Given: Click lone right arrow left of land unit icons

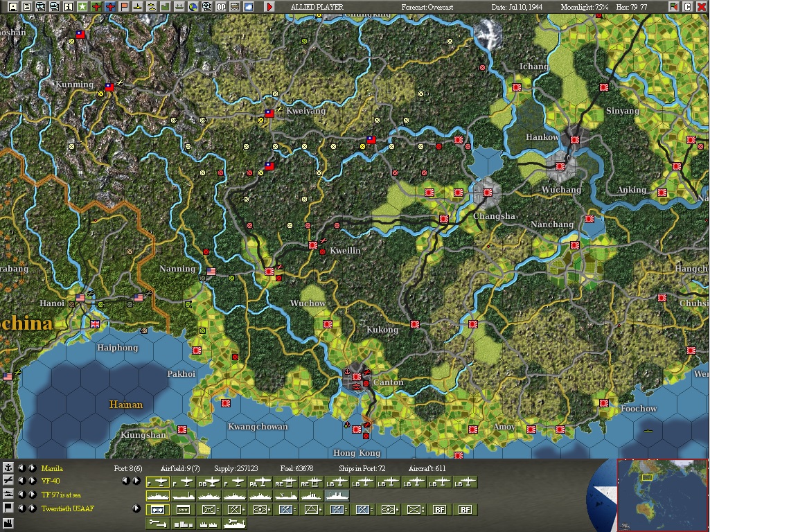Looking at the screenshot, I should click(136, 508).
